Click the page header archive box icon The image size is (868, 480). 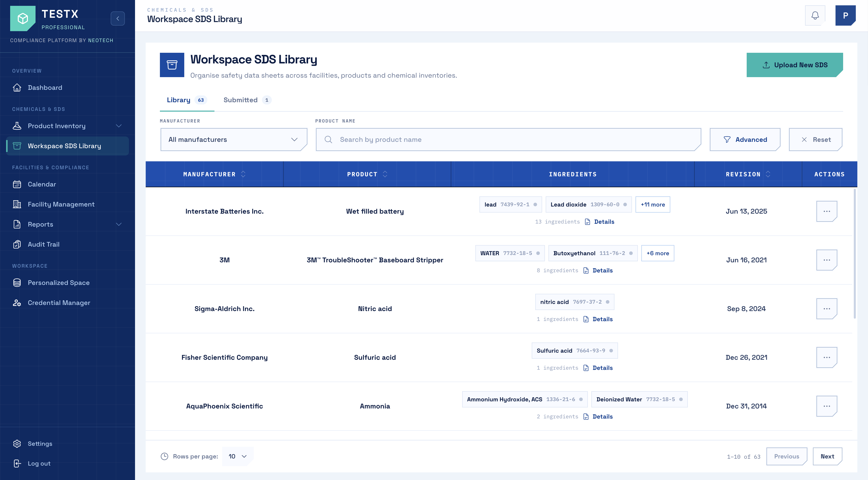[172, 65]
